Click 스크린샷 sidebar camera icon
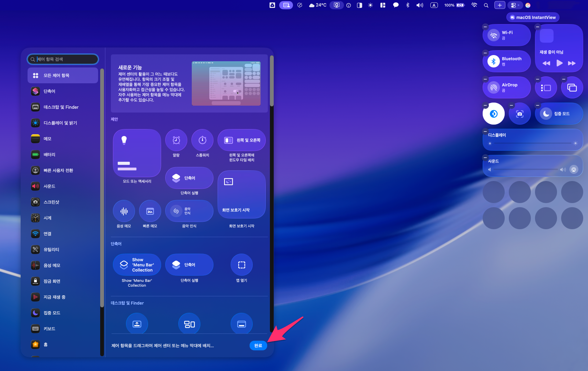 35,202
